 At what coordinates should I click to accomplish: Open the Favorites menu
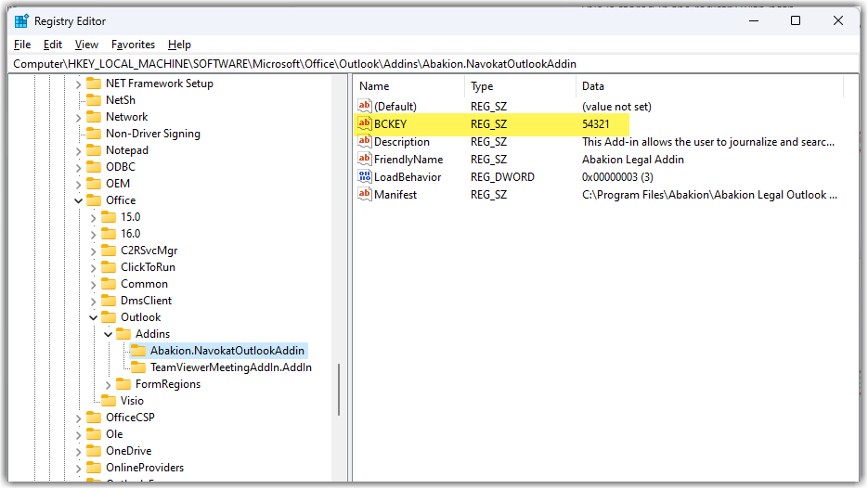click(x=133, y=45)
